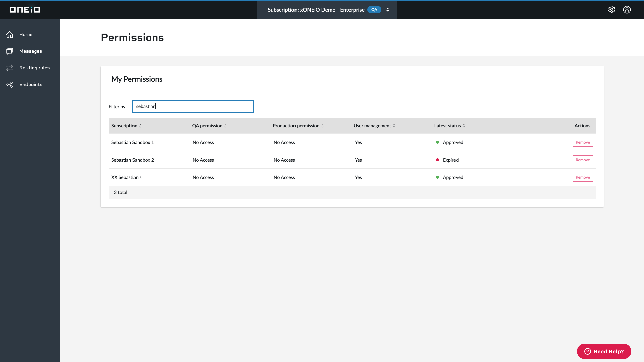
Task: Sort by User management column
Action: point(374,126)
